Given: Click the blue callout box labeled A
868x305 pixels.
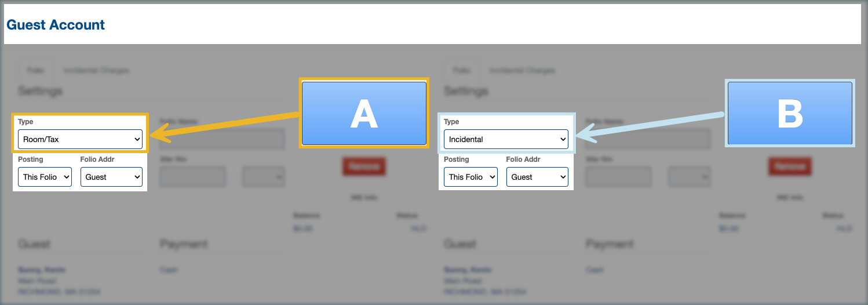Looking at the screenshot, I should 364,113.
